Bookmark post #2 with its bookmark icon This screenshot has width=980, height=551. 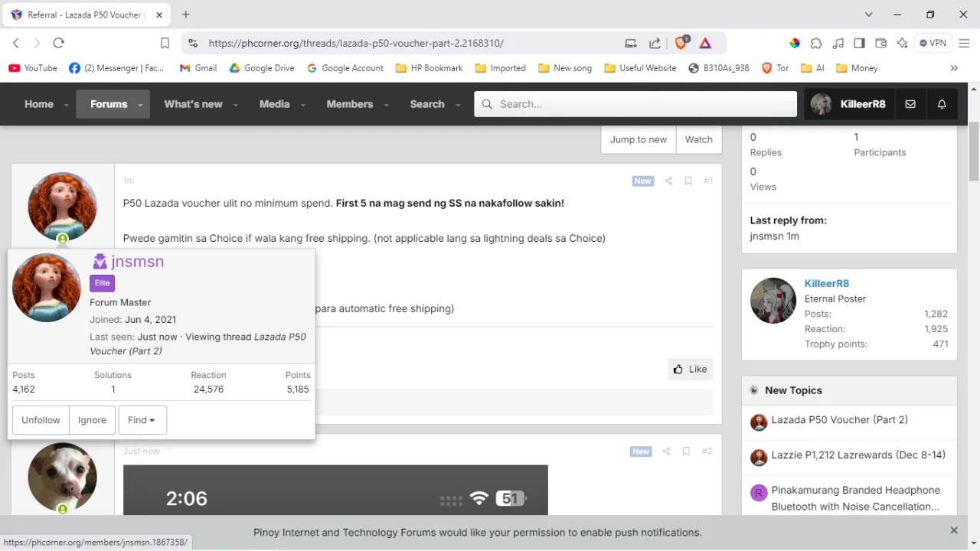pyautogui.click(x=687, y=452)
